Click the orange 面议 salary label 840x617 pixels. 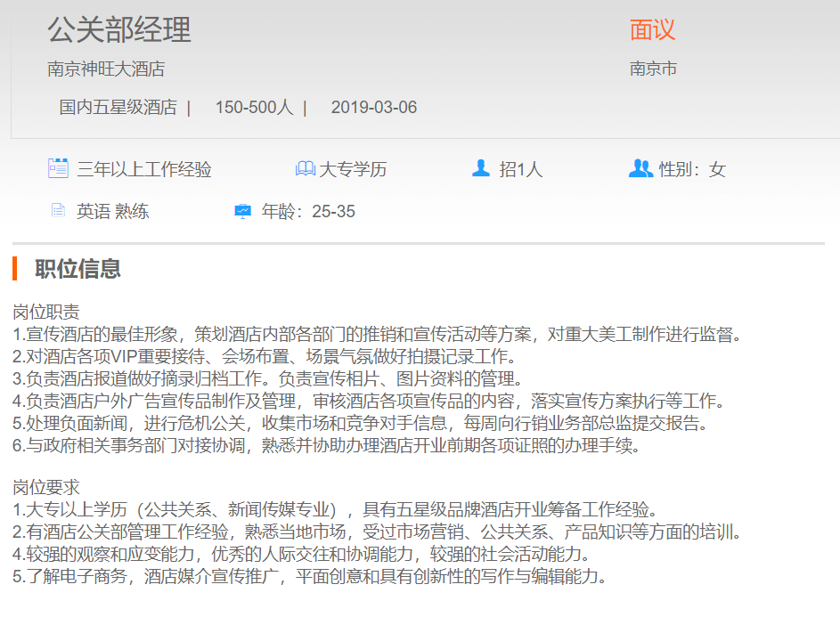[652, 30]
